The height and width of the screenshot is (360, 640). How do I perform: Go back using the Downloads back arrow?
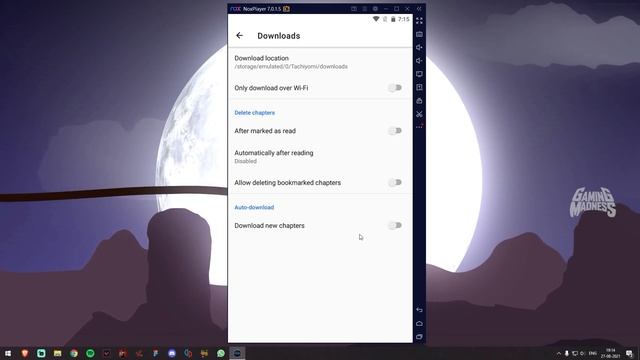point(240,36)
